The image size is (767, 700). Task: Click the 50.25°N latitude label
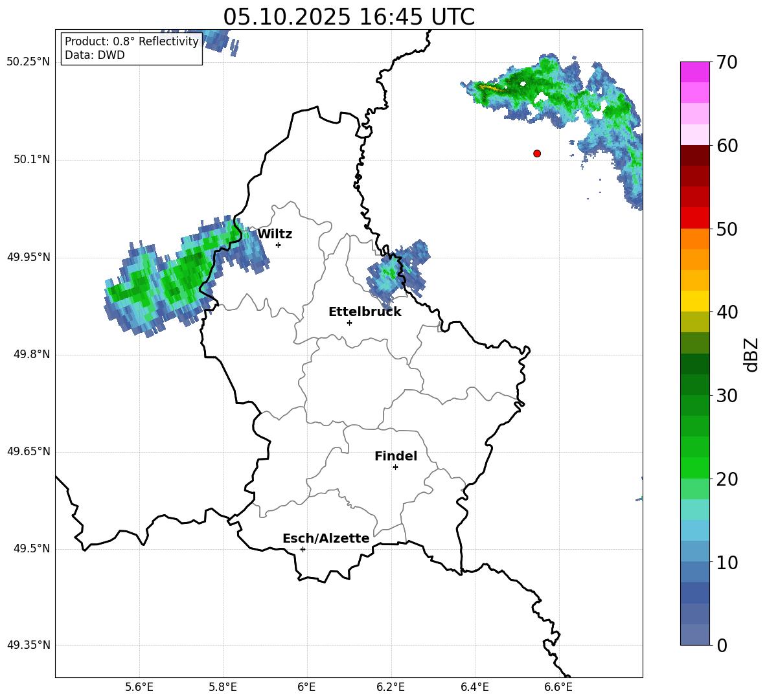click(29, 62)
